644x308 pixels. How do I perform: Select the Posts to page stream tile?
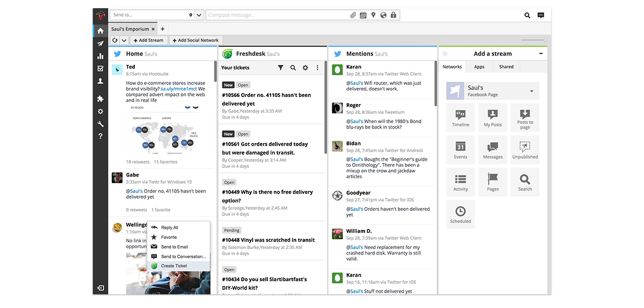[525, 117]
